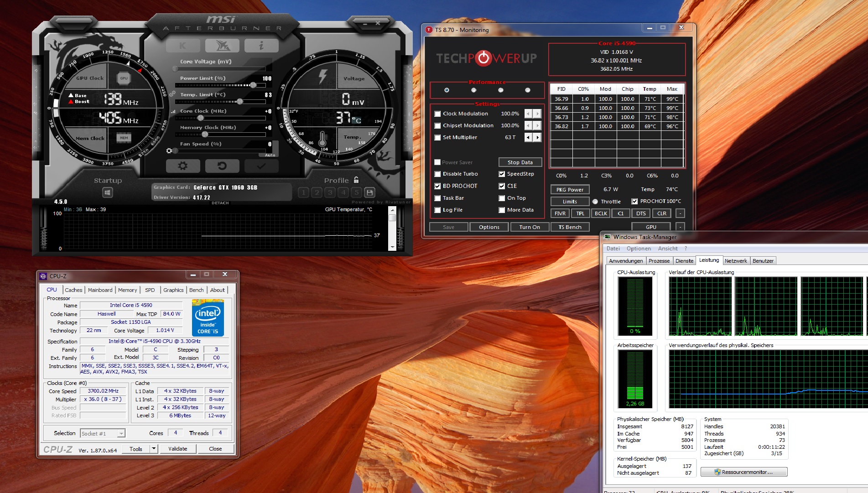Toggle the link icon beside Temp. Limit
Screen dimensions: 868x493
tap(172, 93)
